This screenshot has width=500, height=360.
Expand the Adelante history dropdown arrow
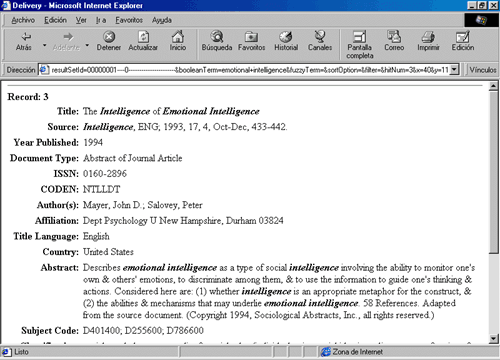87,45
